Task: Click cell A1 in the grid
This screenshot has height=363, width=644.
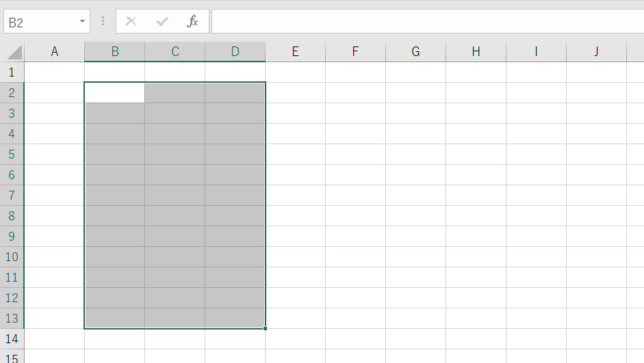Action: [x=55, y=72]
